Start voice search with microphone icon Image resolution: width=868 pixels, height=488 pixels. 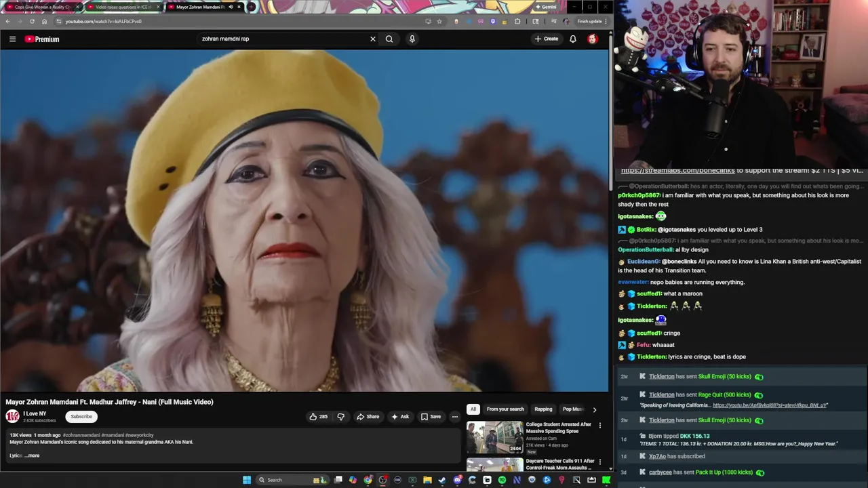(x=412, y=39)
